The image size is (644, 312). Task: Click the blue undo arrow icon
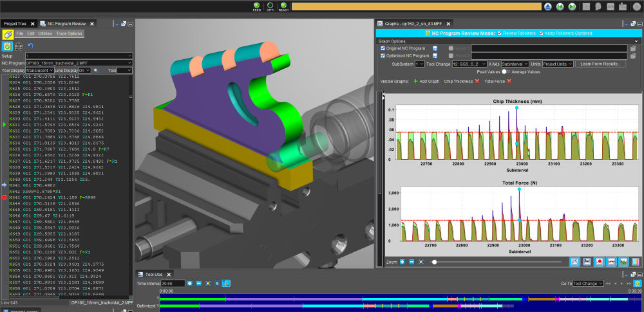(30, 46)
